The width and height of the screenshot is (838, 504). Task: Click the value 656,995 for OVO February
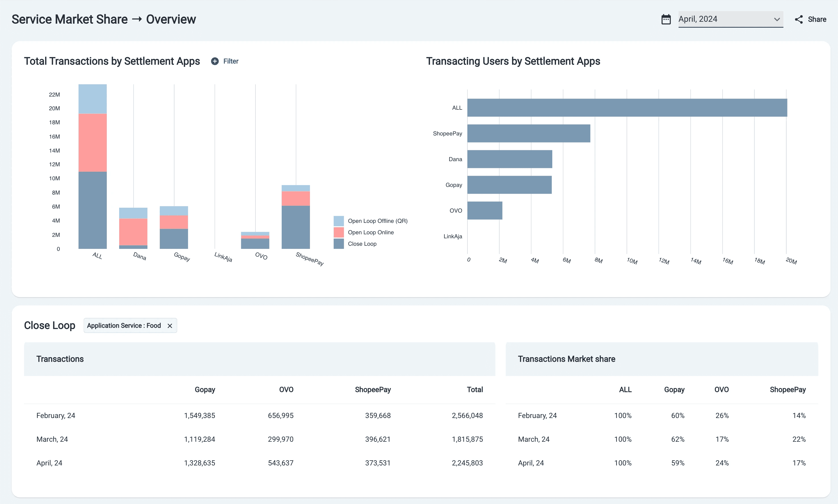[x=281, y=415]
